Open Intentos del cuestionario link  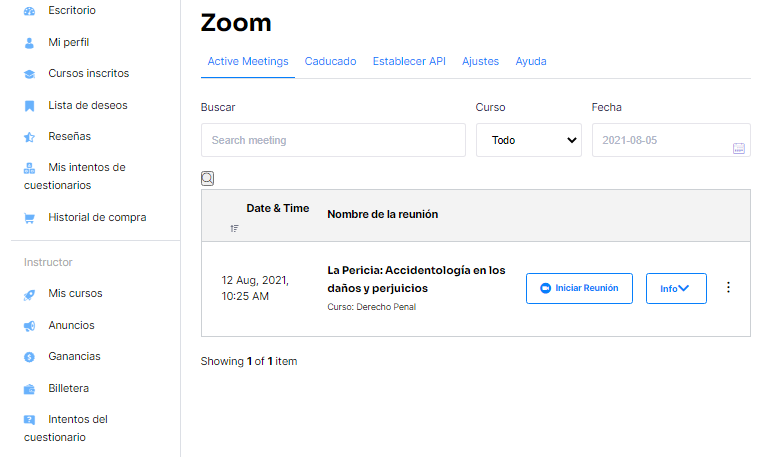point(66,428)
